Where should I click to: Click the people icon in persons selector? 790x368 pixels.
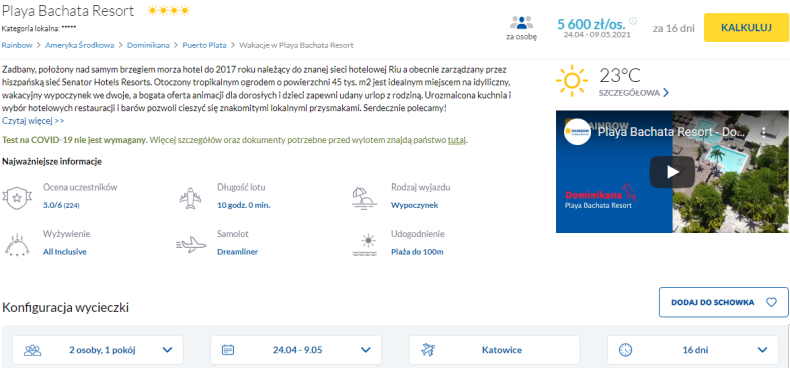click(x=33, y=350)
